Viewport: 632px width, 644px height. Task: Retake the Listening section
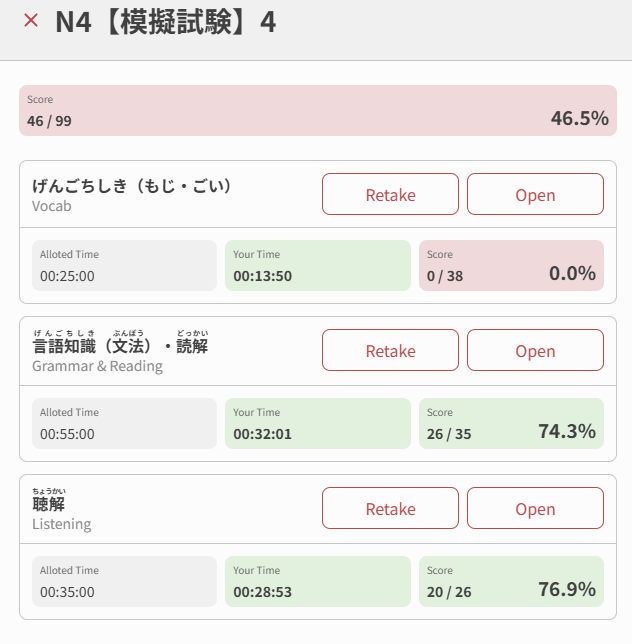pyautogui.click(x=390, y=508)
